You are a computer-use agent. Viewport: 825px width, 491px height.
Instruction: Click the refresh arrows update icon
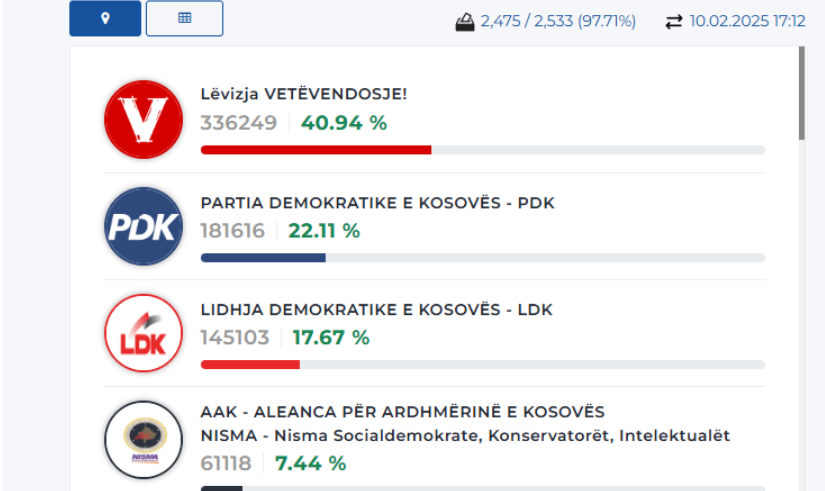click(673, 21)
